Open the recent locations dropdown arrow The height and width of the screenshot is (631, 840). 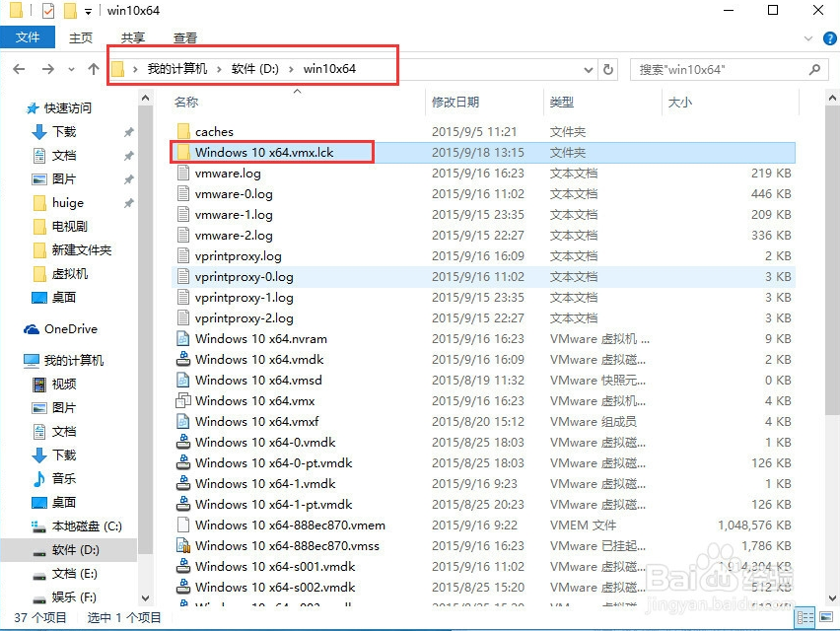(71, 70)
